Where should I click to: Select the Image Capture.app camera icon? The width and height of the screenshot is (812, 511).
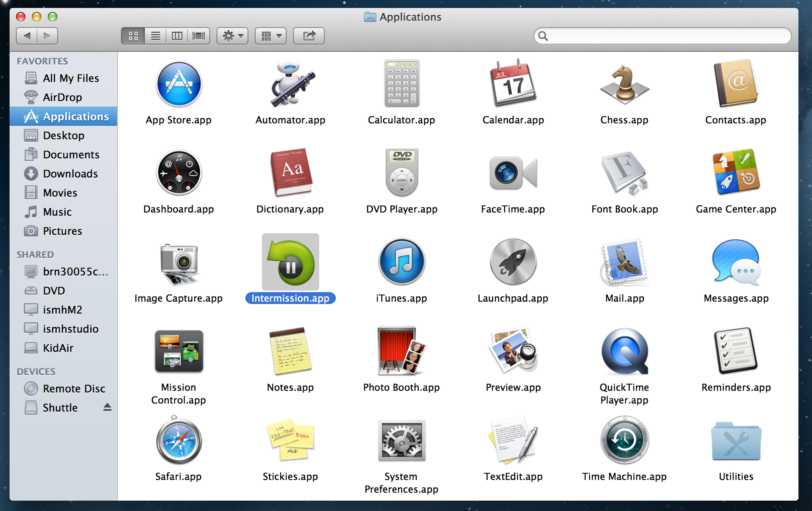179,264
